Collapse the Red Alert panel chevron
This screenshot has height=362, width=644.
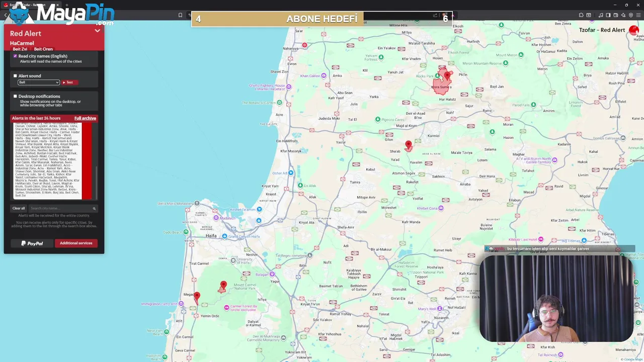pyautogui.click(x=97, y=31)
